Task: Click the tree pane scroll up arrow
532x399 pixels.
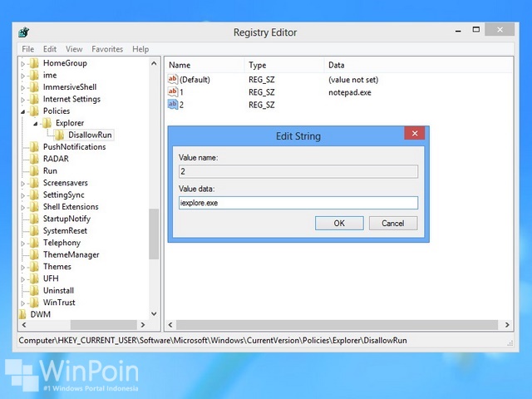Action: (x=154, y=63)
